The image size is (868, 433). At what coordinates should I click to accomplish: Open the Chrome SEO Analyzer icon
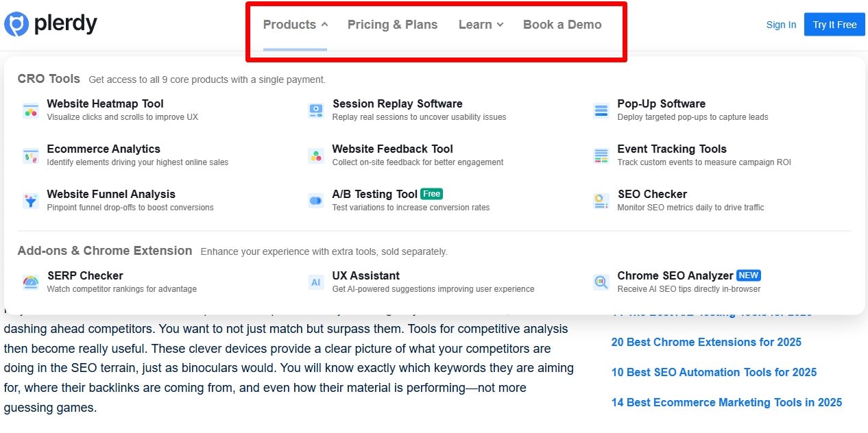[601, 282]
